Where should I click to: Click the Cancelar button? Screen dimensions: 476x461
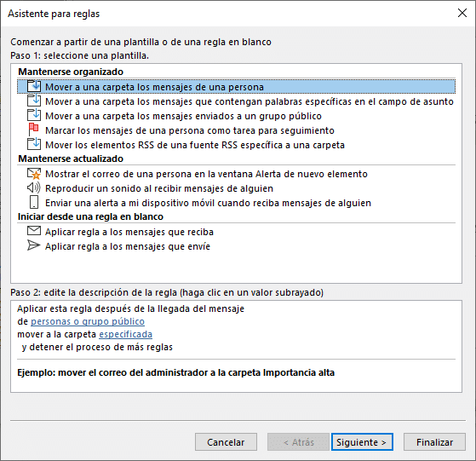point(226,442)
